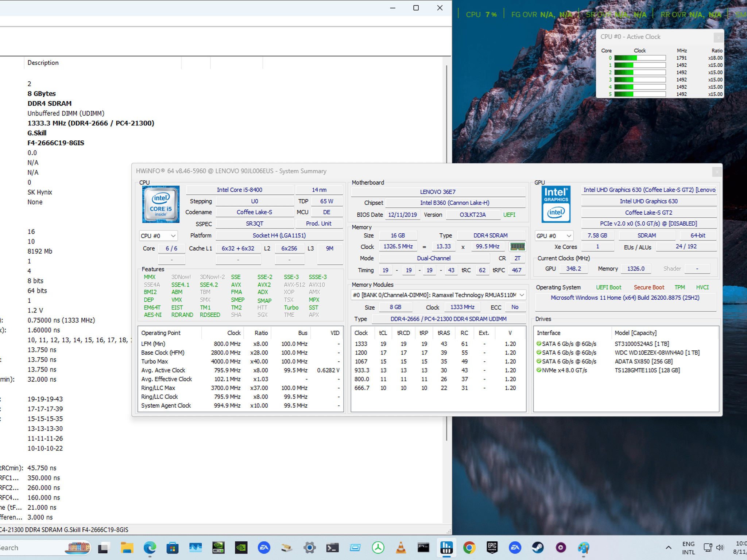Click the Core 0 clock bar
The image size is (747, 560).
(640, 58)
